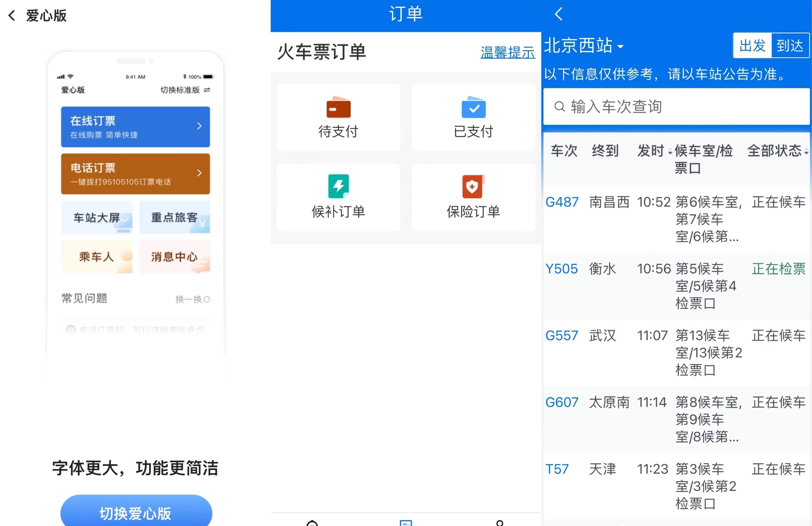Tap destination 武汉 in G557 row

(603, 335)
